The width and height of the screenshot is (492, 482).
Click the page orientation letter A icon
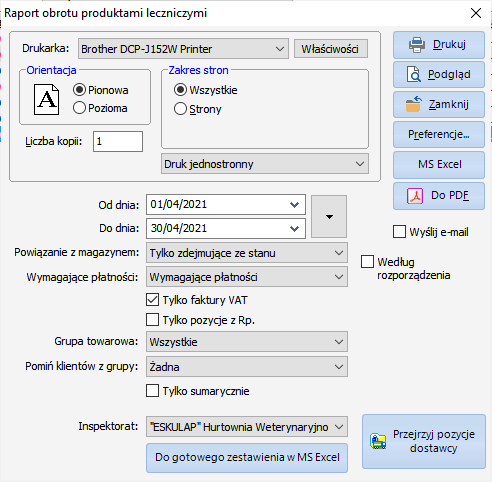47,99
